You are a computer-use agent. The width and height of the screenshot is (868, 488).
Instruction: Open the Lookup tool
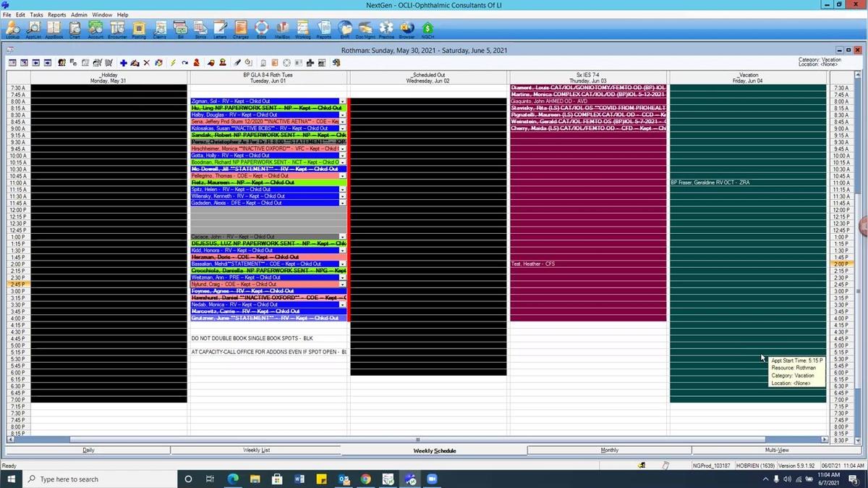point(12,29)
